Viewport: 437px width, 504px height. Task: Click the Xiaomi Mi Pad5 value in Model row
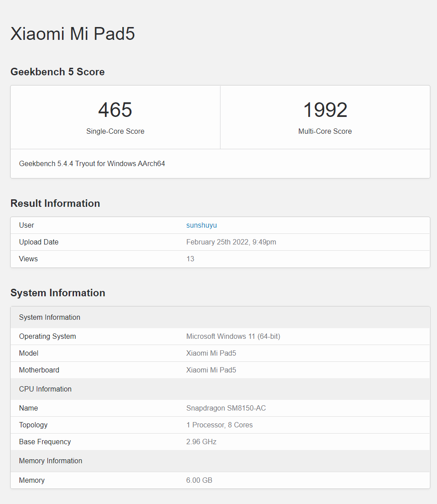(211, 353)
